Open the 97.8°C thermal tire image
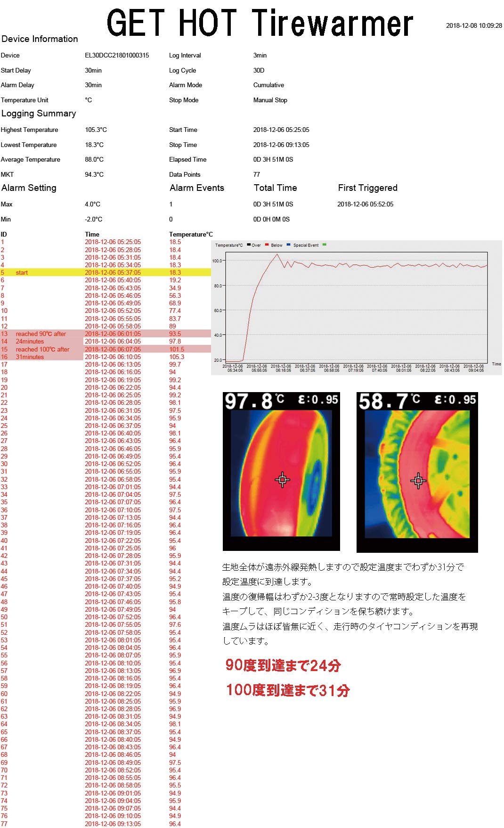The image size is (504, 828). [x=281, y=471]
